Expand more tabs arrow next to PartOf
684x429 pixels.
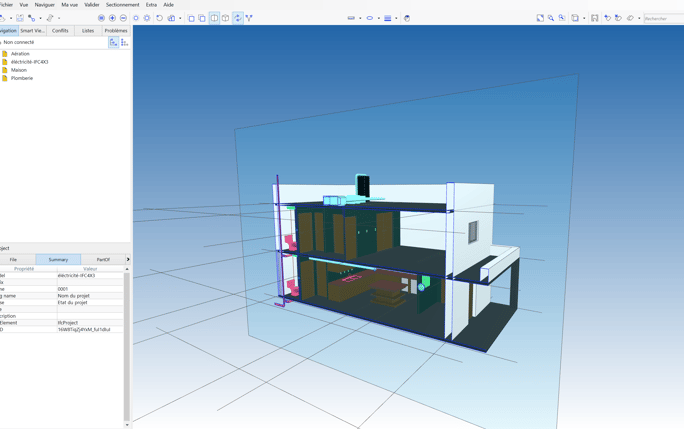pyautogui.click(x=128, y=259)
